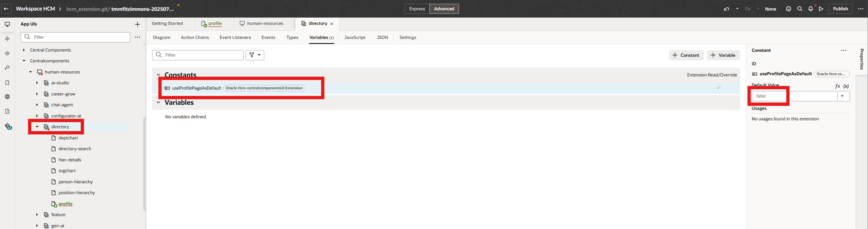Expand the configurator-ai flow node
868x229 pixels.
pos(37,116)
